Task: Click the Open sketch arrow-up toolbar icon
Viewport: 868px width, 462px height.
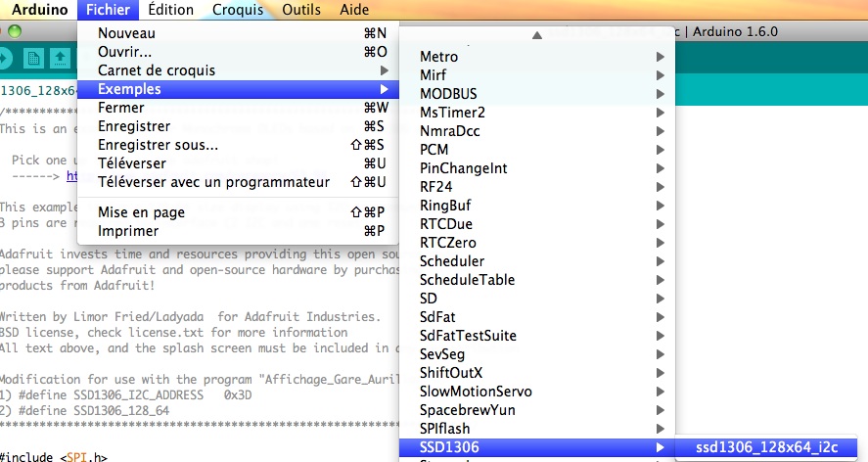Action: (x=61, y=58)
